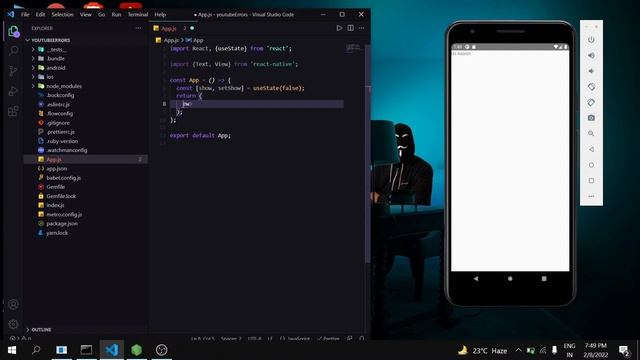640x360 pixels.
Task: Open the Selection menu
Action: point(62,14)
